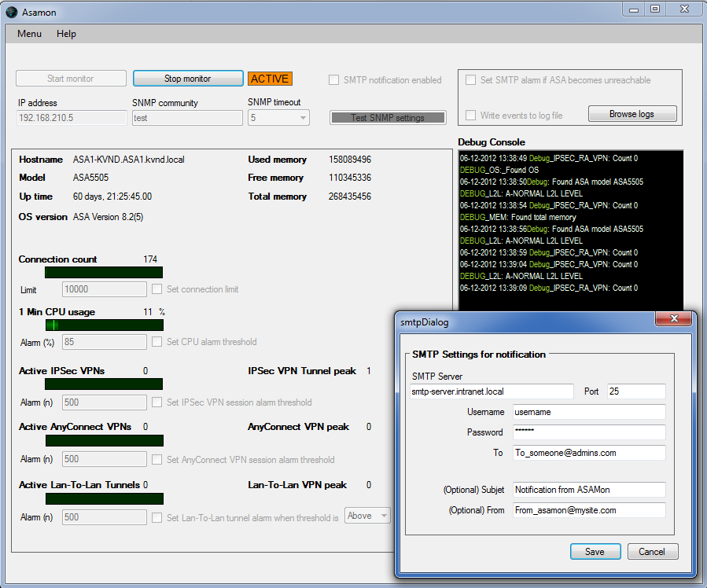Click the Optional Subject field

click(589, 490)
